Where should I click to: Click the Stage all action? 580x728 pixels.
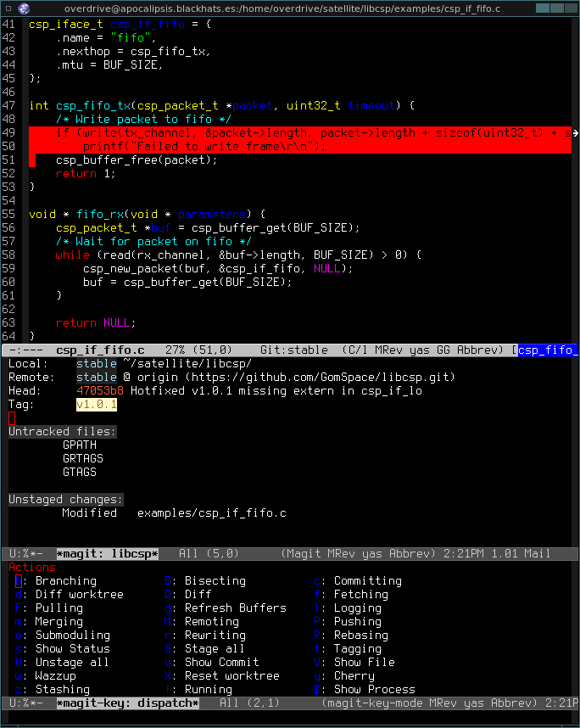pyautogui.click(x=215, y=649)
